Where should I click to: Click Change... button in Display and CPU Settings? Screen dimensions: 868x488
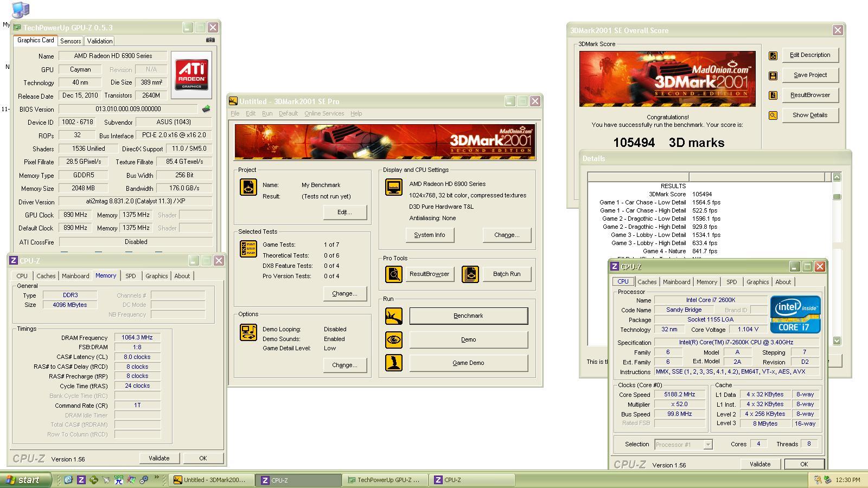(507, 235)
